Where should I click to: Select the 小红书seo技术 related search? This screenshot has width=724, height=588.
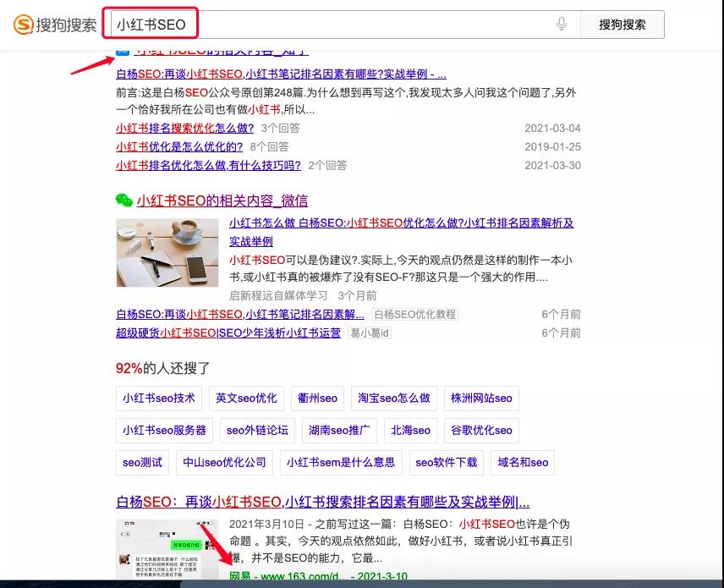[159, 398]
